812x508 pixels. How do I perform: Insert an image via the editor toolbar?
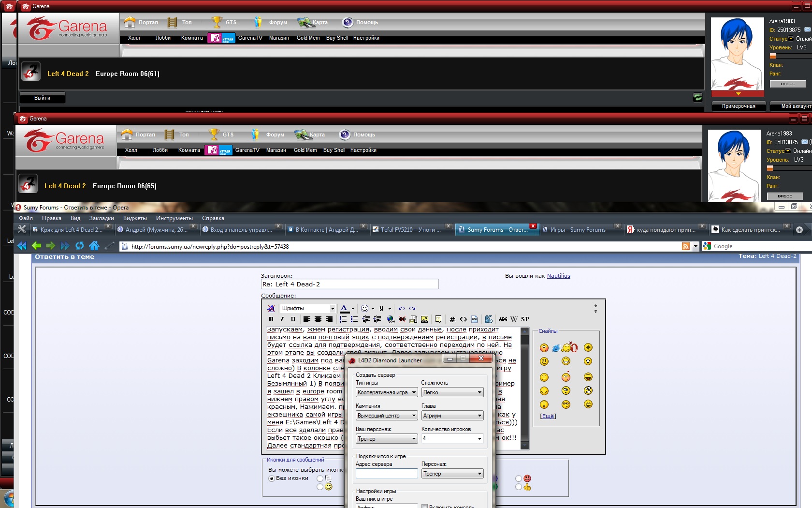coord(424,319)
